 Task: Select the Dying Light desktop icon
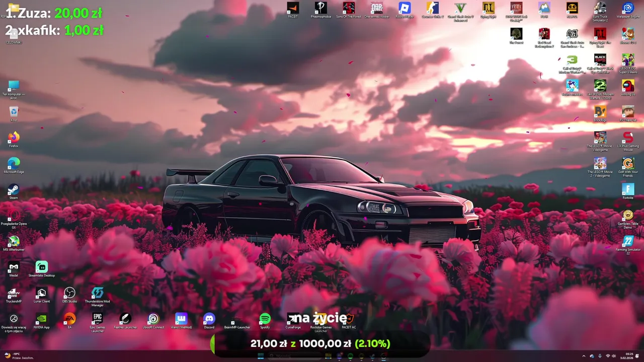pyautogui.click(x=488, y=10)
